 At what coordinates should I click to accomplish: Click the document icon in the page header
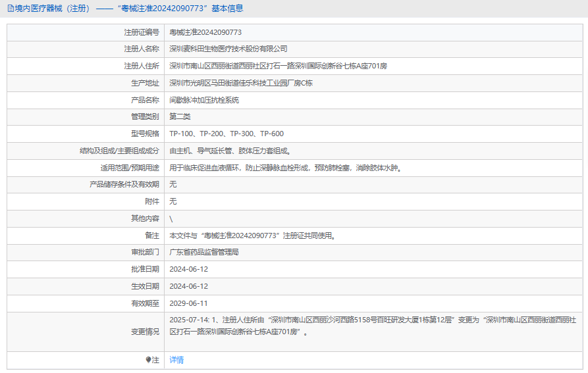coord(11,9)
